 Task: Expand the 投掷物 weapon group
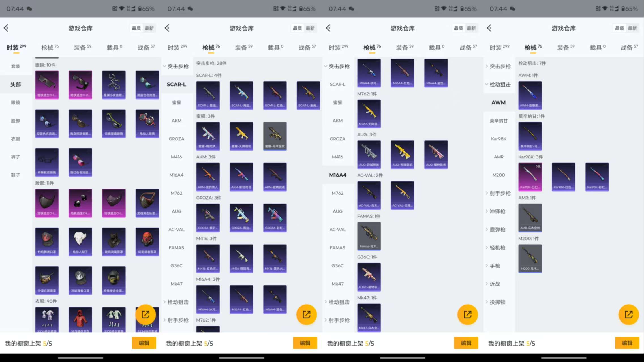tap(497, 302)
